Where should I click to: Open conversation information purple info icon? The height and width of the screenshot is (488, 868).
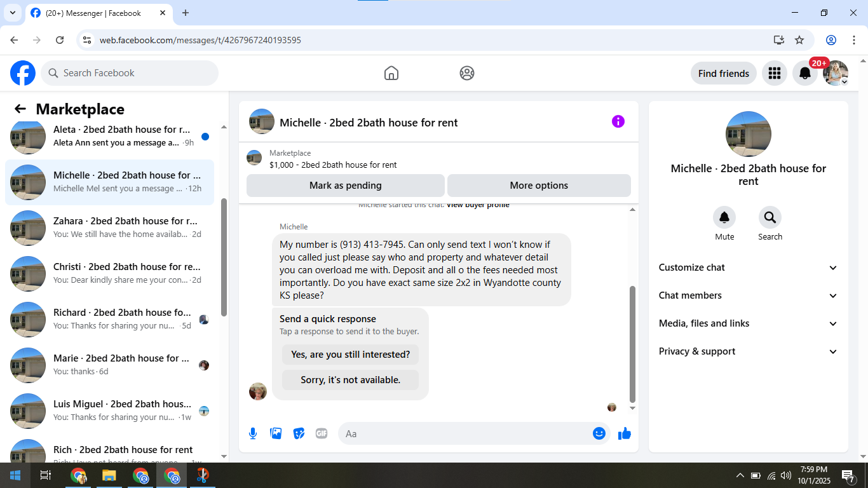coord(618,121)
